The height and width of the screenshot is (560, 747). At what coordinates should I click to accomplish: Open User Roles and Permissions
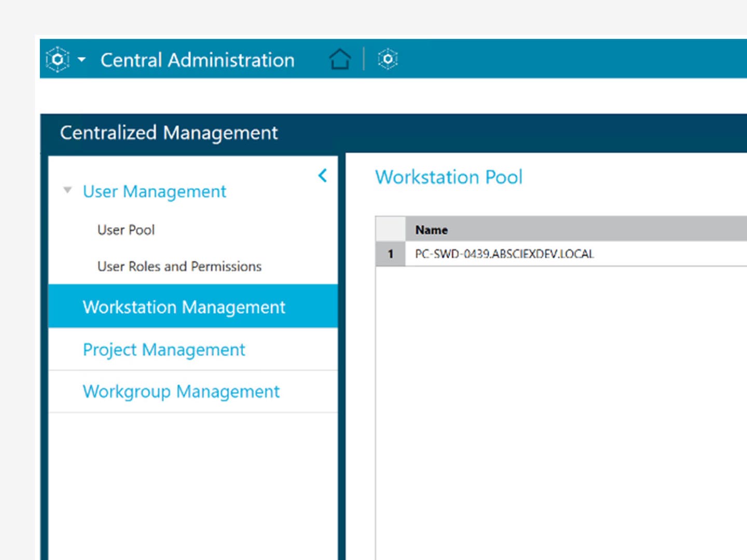point(179,266)
